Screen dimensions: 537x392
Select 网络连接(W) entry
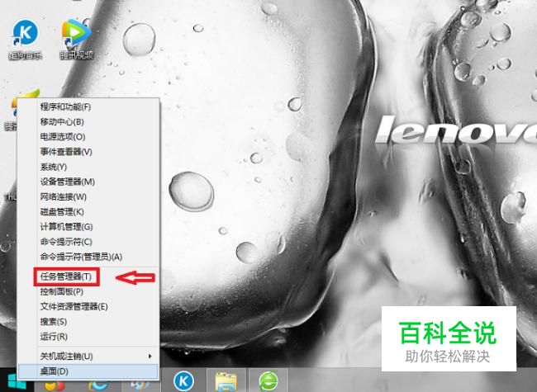[x=88, y=196]
